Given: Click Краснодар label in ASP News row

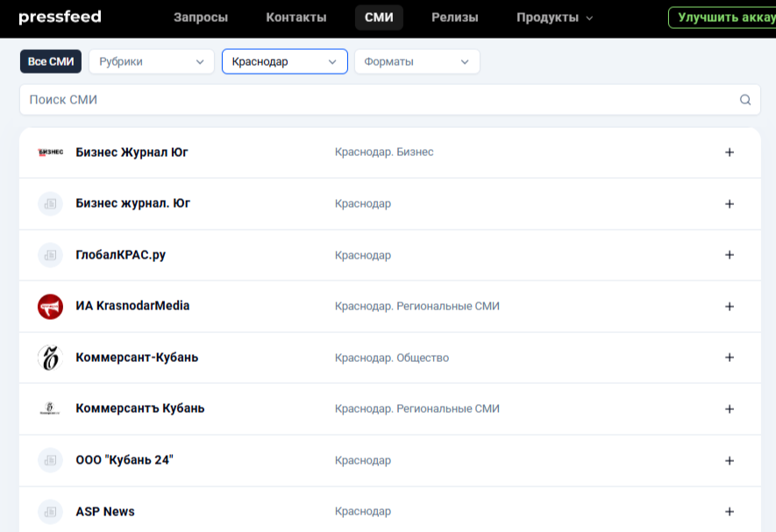Looking at the screenshot, I should [x=363, y=511].
